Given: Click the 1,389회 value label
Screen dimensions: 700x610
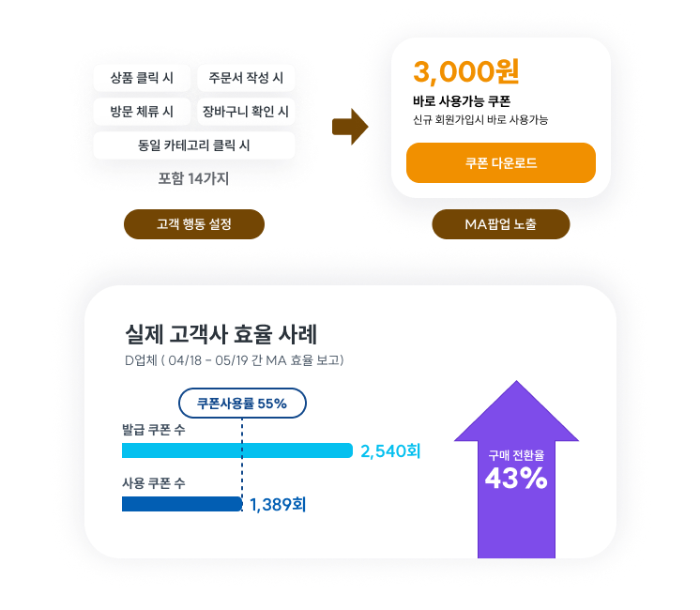Looking at the screenshot, I should (278, 505).
